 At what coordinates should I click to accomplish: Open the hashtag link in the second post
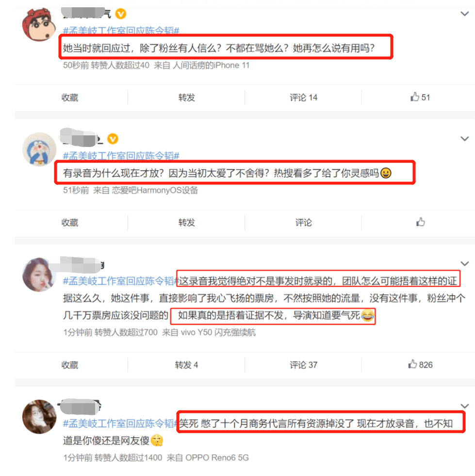coord(121,156)
